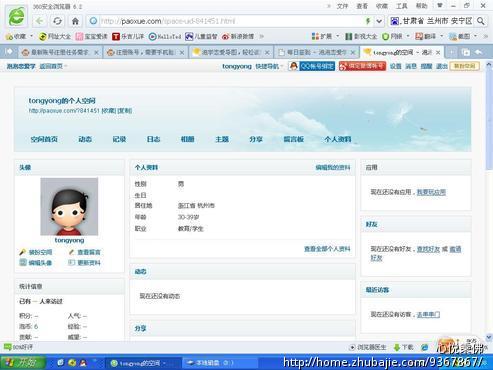Open the HelloTed bookmark

[165, 36]
